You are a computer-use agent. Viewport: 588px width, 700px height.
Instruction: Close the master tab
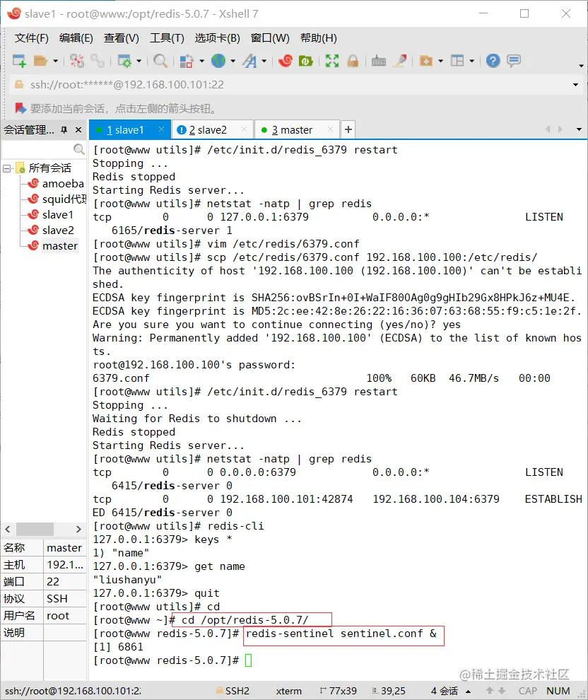(330, 129)
